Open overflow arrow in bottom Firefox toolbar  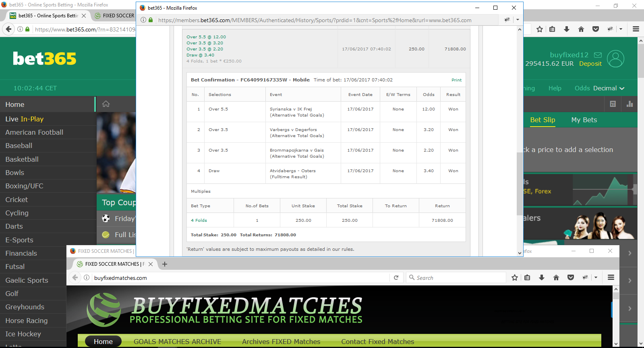(596, 277)
